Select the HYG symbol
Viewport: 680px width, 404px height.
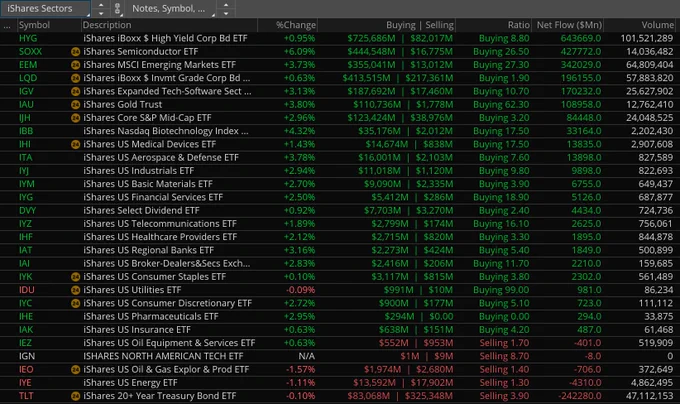point(28,39)
